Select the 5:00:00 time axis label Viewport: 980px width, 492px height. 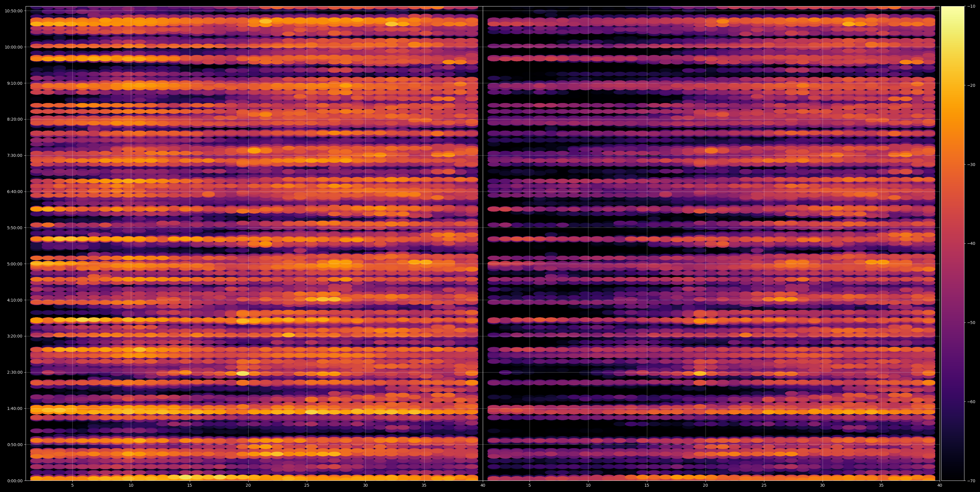coord(15,264)
